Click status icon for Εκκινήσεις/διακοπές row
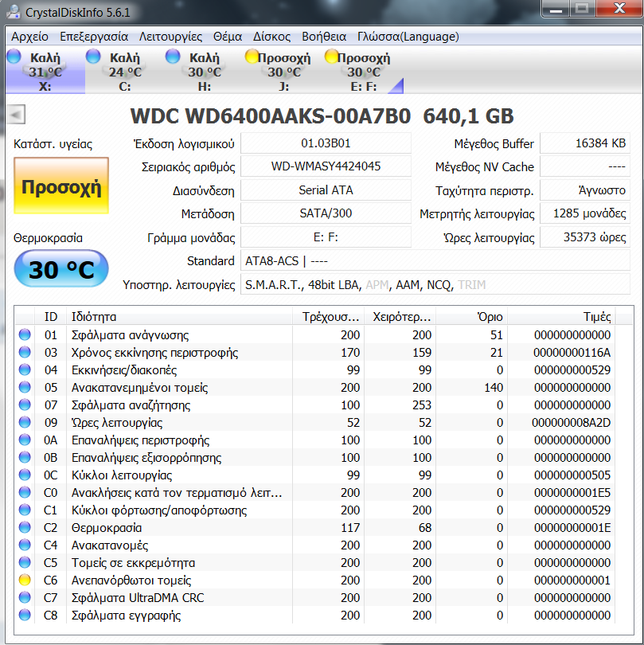The height and width of the screenshot is (645, 644). 25,369
